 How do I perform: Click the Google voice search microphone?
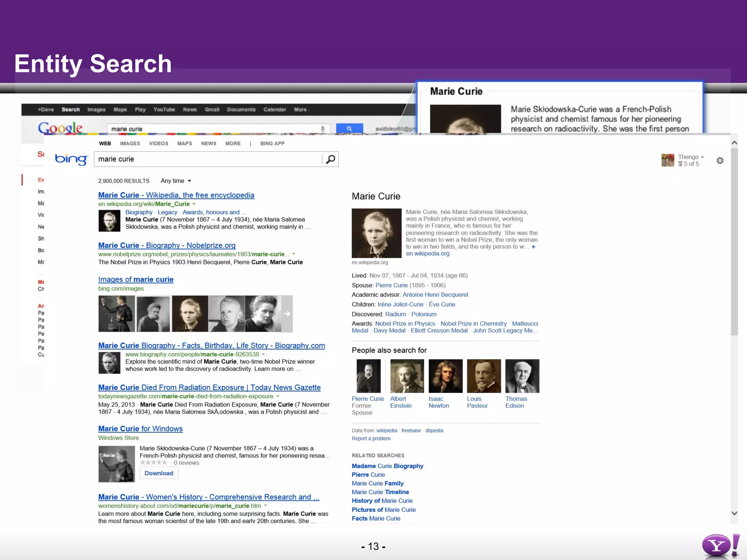[322, 129]
